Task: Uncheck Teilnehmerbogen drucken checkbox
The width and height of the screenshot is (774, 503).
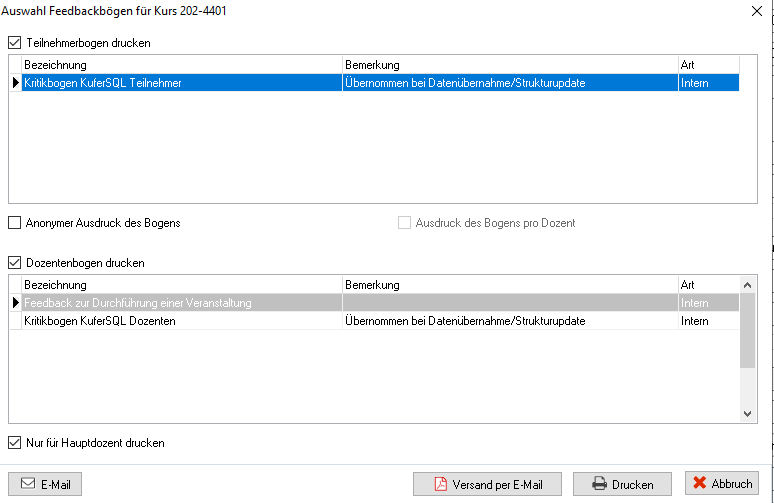Action: [15, 43]
